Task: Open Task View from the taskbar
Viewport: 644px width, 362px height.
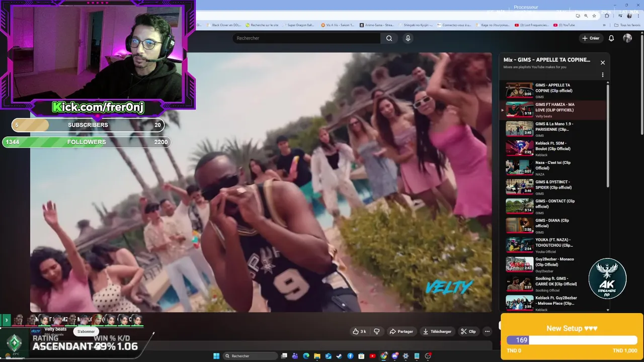Action: 284,356
